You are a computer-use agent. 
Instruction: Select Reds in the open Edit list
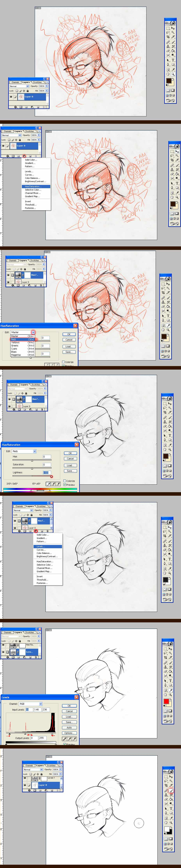coord(23,339)
